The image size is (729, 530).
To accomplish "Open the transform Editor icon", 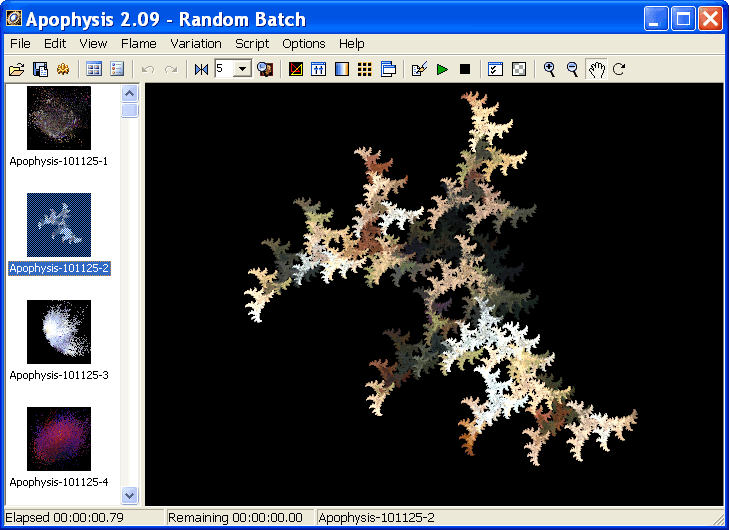I will 296,70.
